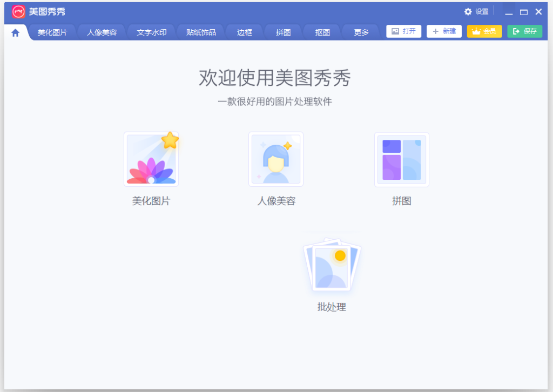Create new canvas via 新建 button
Image resolution: width=553 pixels, height=392 pixels.
[x=444, y=31]
